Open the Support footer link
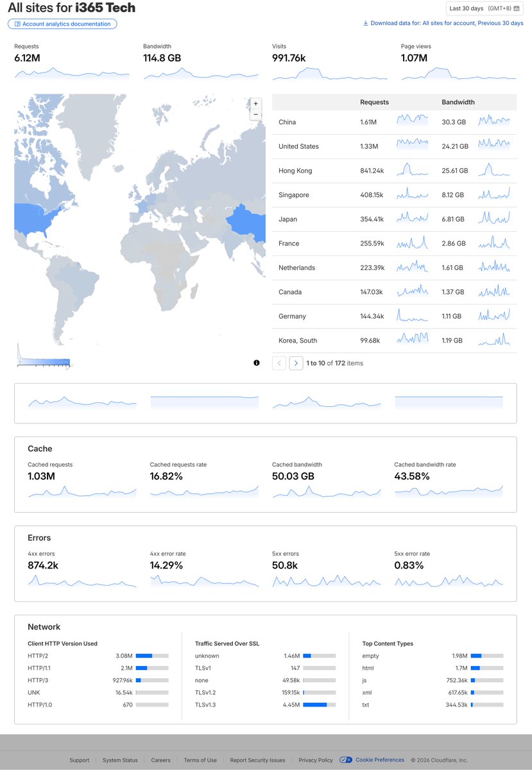532x770 pixels. 80,760
